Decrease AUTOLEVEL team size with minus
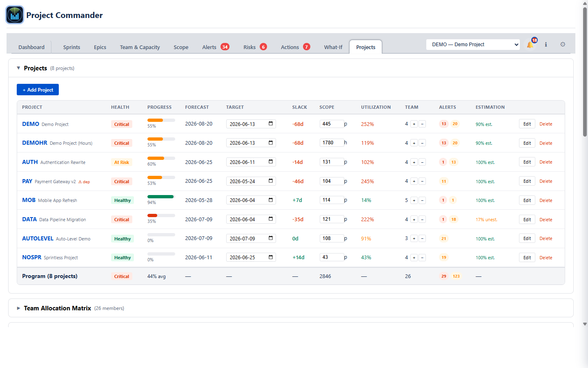The height and width of the screenshot is (368, 588). (422, 238)
